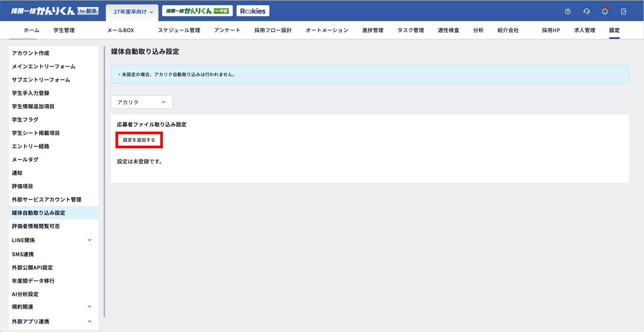This screenshot has width=644, height=332.
Task: Open アカウント作成 in the sidebar
Action: (x=31, y=53)
